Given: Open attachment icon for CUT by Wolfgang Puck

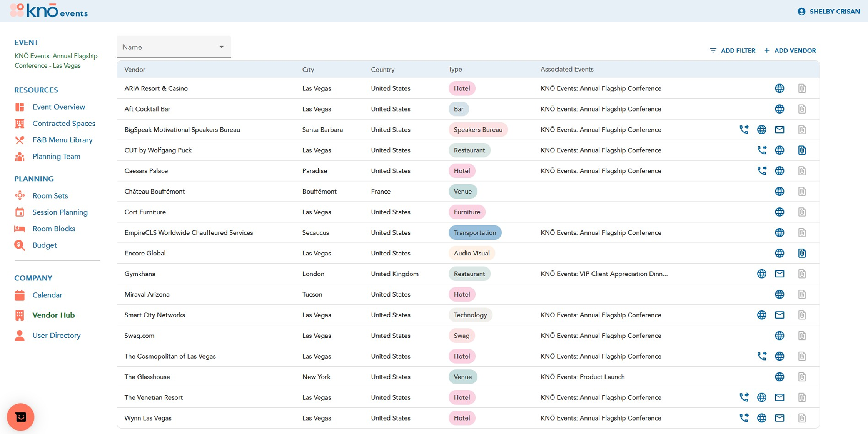Looking at the screenshot, I should 801,150.
